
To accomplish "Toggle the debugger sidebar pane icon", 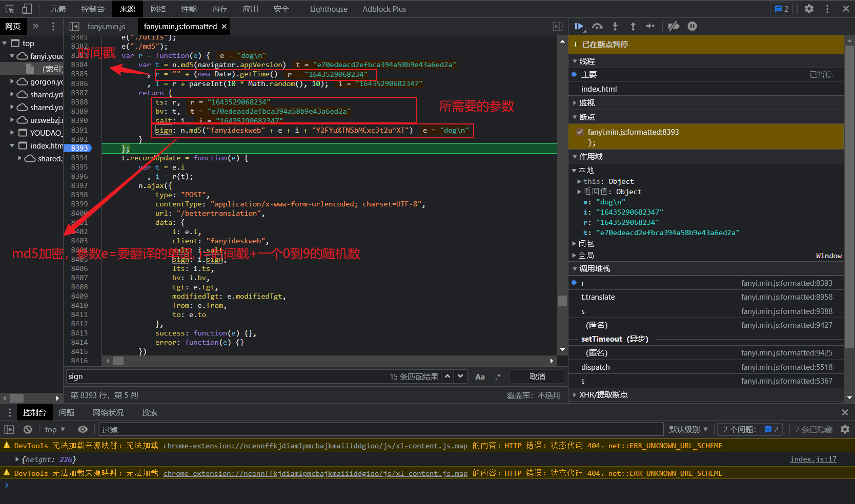I will click(558, 26).
